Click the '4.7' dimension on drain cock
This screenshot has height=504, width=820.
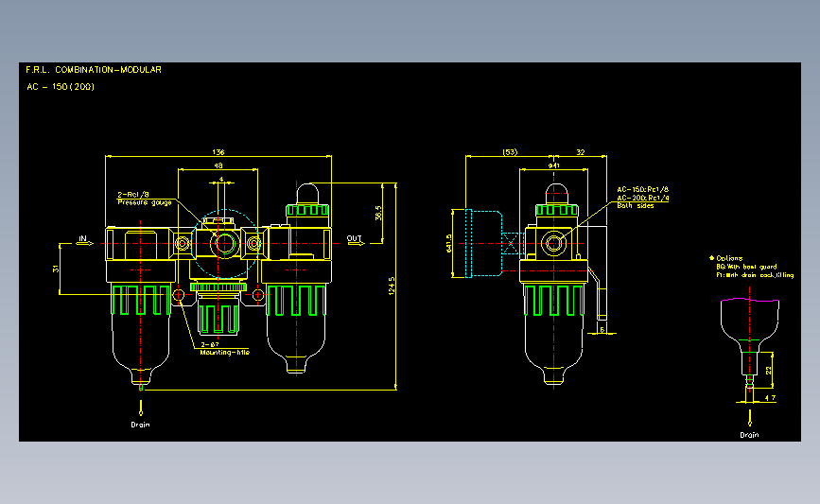coord(770,398)
